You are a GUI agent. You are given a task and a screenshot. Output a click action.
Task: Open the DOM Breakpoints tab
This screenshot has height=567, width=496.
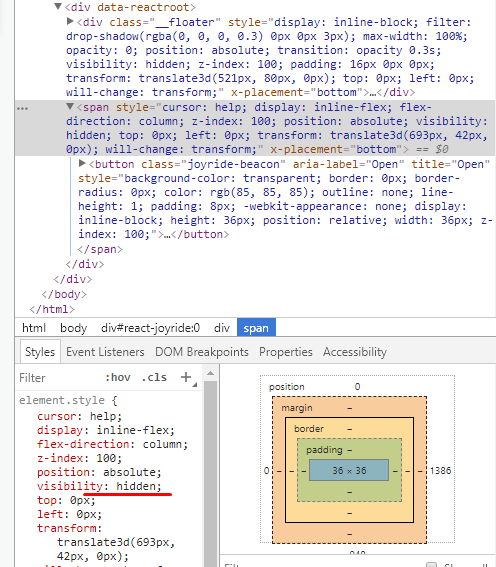coord(202,352)
